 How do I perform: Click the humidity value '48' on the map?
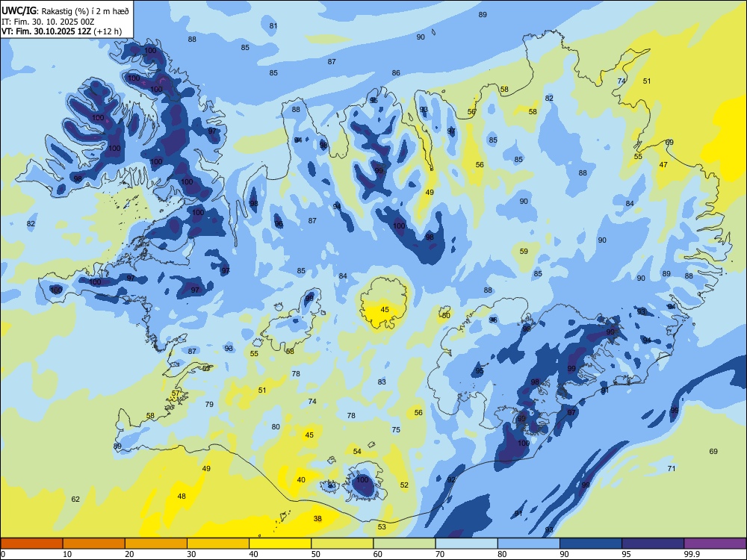(x=182, y=497)
